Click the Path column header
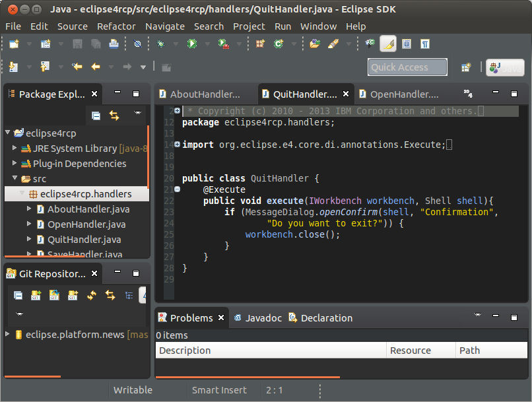The width and height of the screenshot is (532, 402). click(x=492, y=351)
